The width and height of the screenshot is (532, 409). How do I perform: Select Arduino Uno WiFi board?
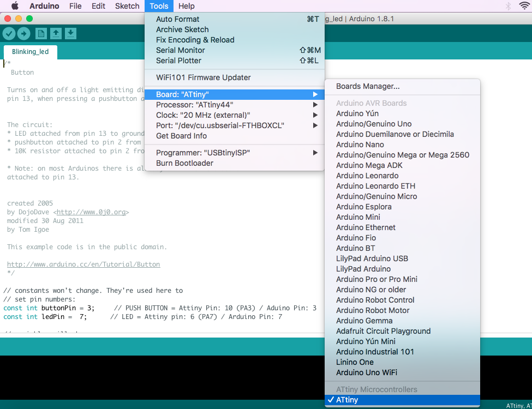[x=402, y=372]
